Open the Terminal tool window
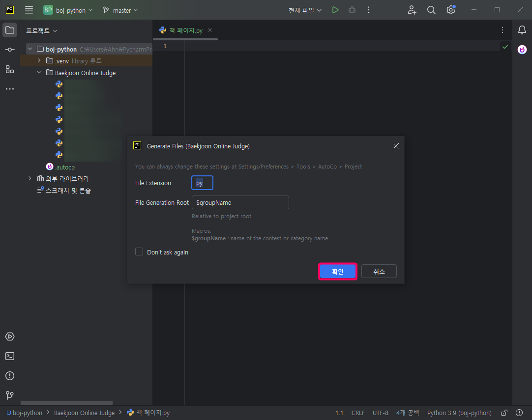The height and width of the screenshot is (420, 532). tap(10, 356)
